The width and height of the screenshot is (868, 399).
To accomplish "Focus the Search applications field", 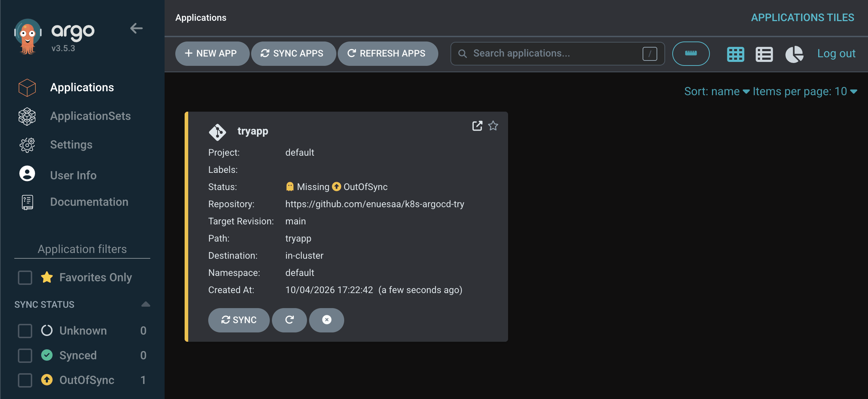I will pyautogui.click(x=557, y=54).
